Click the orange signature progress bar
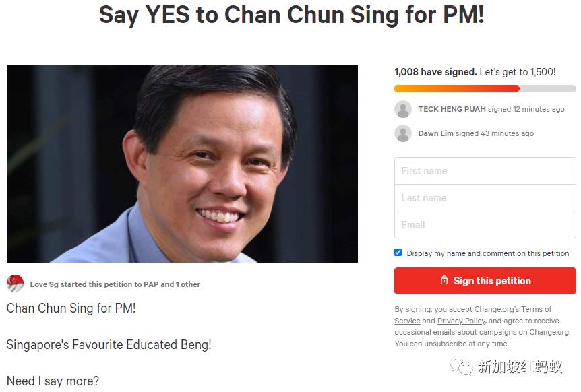The width and height of the screenshot is (581, 392). 457,88
